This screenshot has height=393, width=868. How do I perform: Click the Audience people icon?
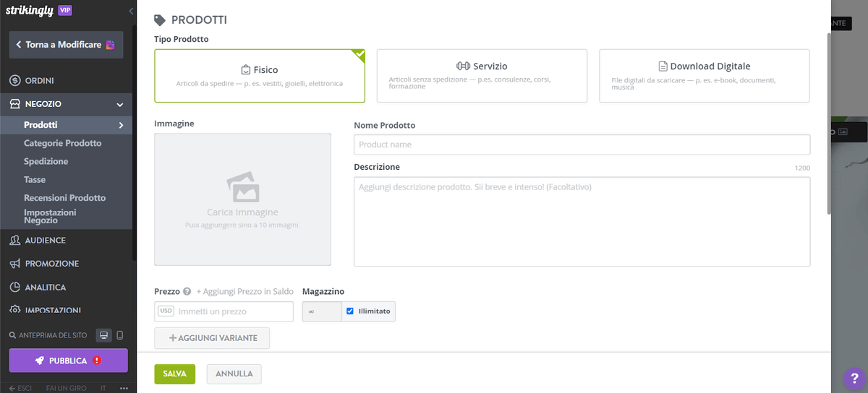pyautogui.click(x=14, y=240)
